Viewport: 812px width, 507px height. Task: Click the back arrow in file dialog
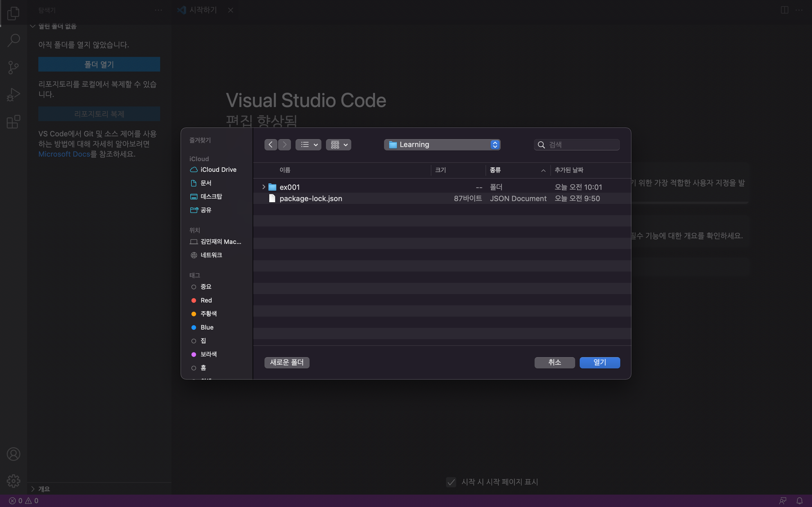[270, 144]
